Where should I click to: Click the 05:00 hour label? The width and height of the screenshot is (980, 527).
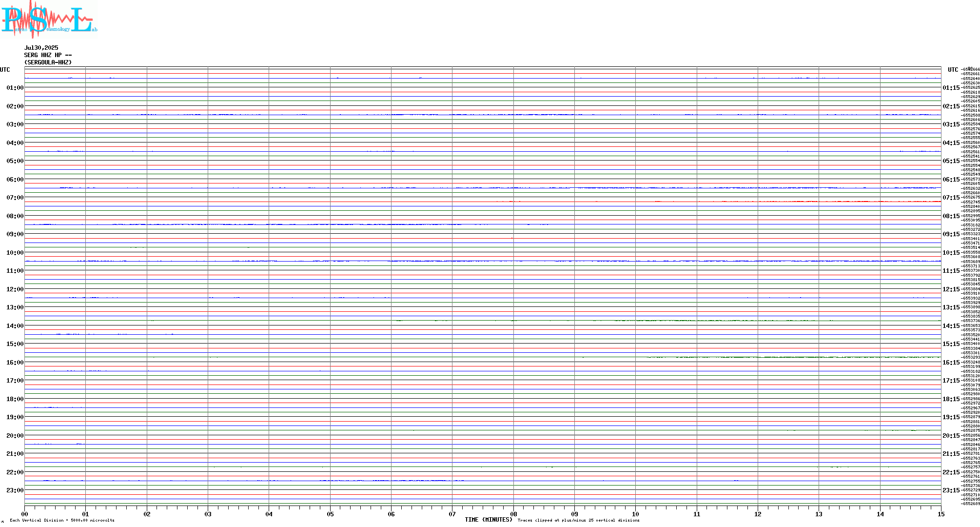[15, 161]
